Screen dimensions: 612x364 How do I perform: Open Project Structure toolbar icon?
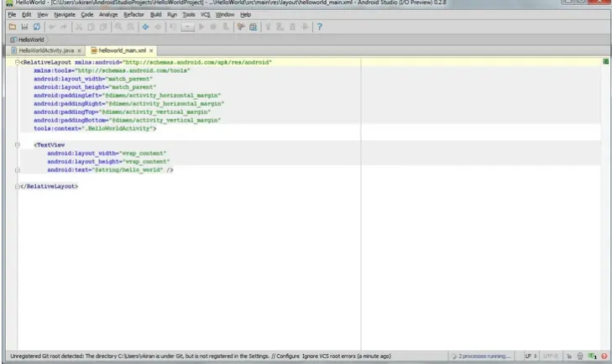point(254,27)
